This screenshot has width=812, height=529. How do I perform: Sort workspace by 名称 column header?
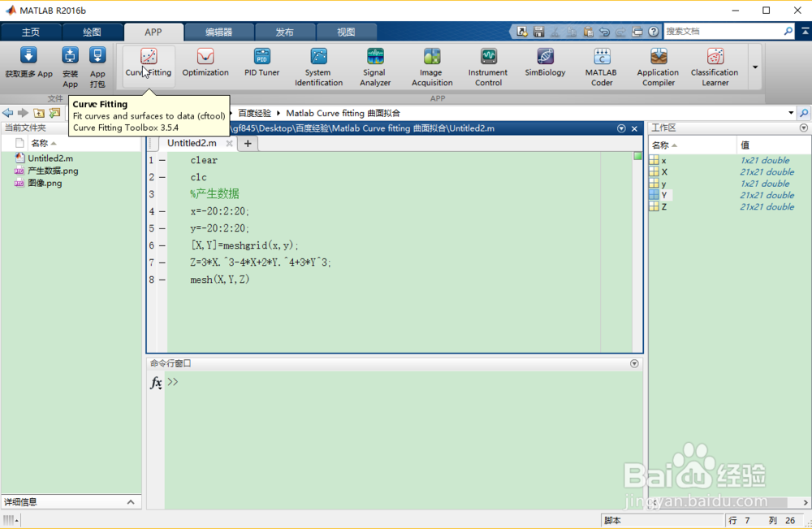(x=692, y=145)
